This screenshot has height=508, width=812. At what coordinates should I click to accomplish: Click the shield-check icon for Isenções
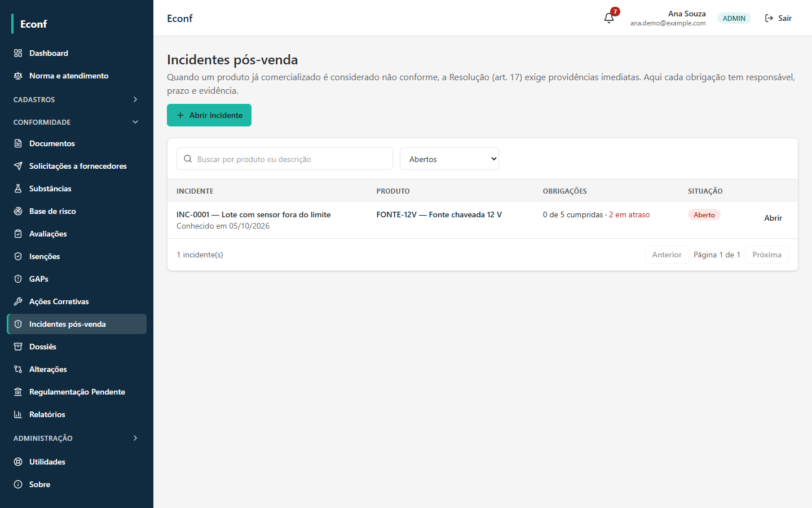tap(18, 256)
